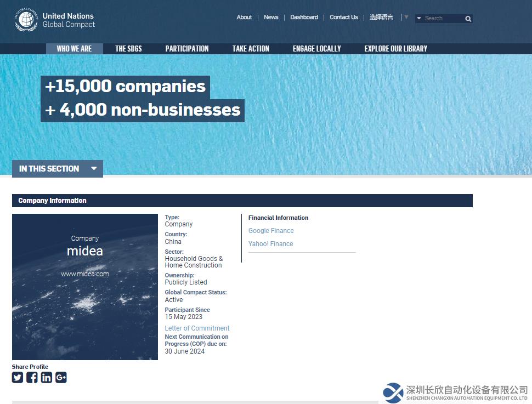Open Engage Locally menu
This screenshot has width=532, height=404.
[x=316, y=49]
